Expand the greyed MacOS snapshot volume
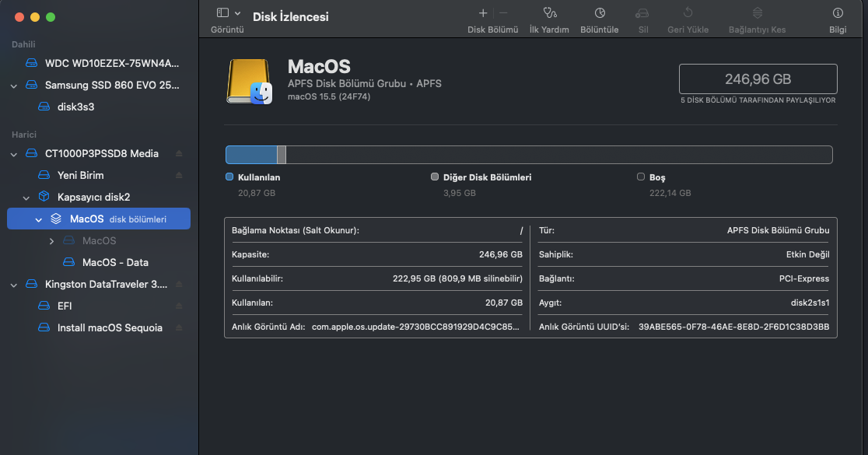Image resolution: width=868 pixels, height=455 pixels. point(51,241)
